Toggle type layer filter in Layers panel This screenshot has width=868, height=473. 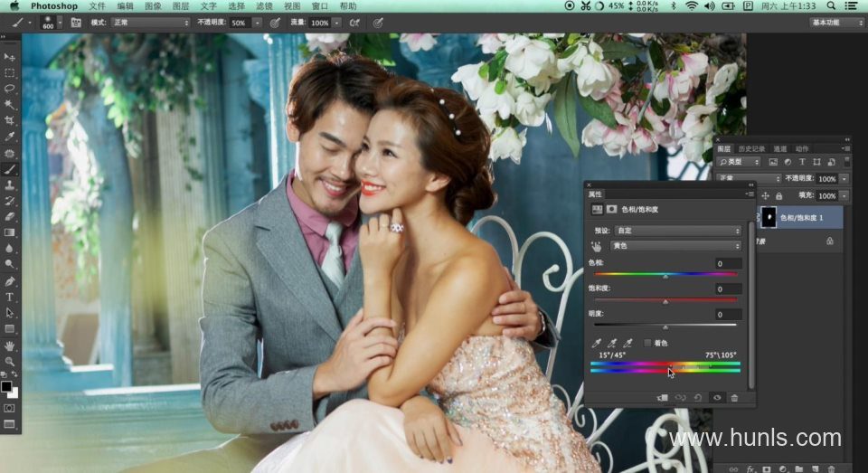[802, 162]
